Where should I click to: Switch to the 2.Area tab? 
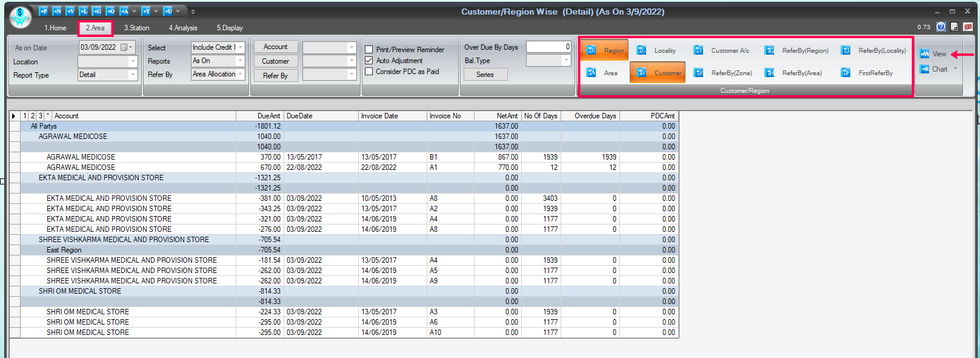point(95,28)
